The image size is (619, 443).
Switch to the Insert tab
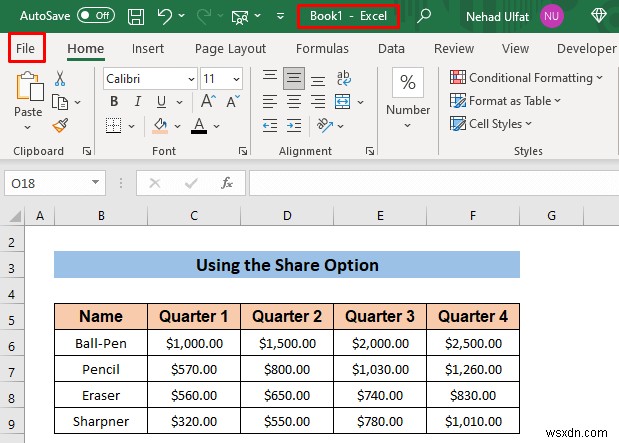(x=148, y=49)
